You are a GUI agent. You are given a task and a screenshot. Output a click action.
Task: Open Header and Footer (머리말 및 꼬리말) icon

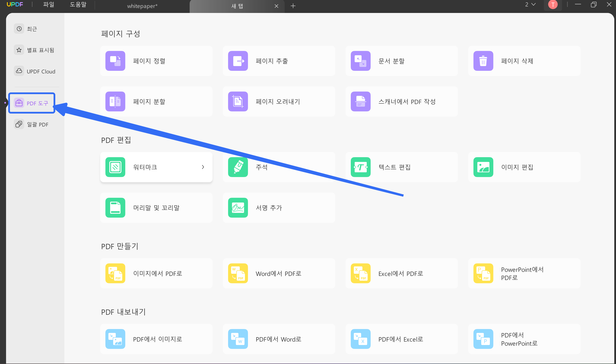115,207
